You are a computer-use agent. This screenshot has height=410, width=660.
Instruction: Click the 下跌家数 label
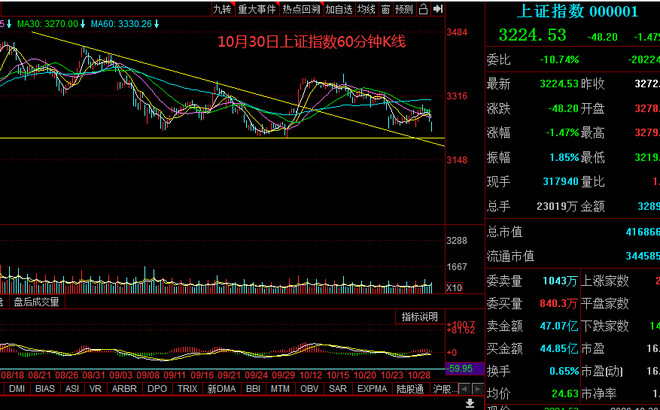tap(605, 326)
